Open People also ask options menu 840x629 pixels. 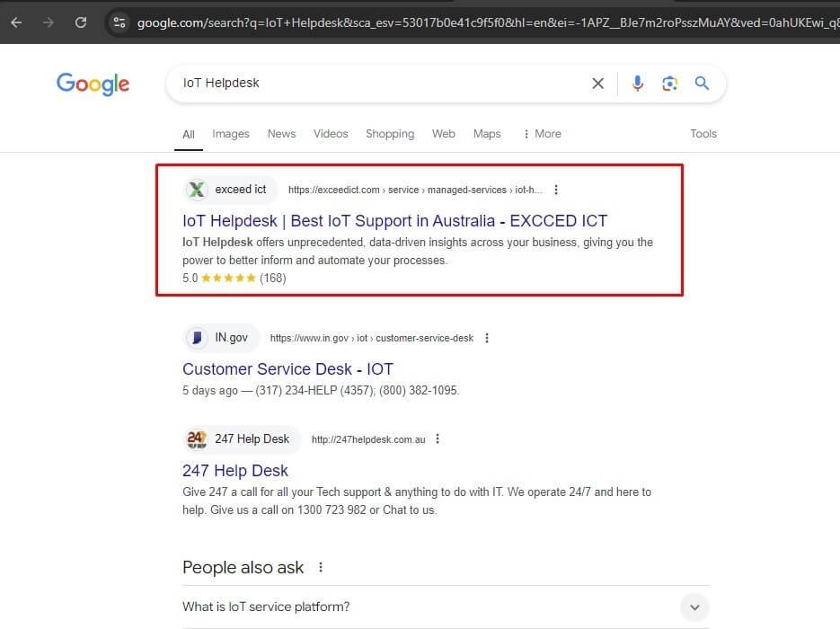click(x=321, y=567)
